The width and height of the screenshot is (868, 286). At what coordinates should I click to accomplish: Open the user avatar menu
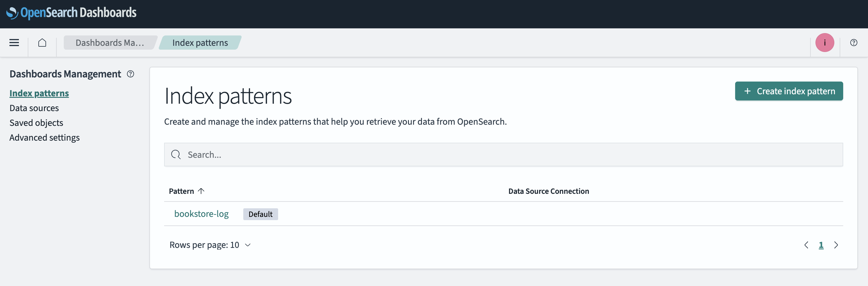click(825, 43)
